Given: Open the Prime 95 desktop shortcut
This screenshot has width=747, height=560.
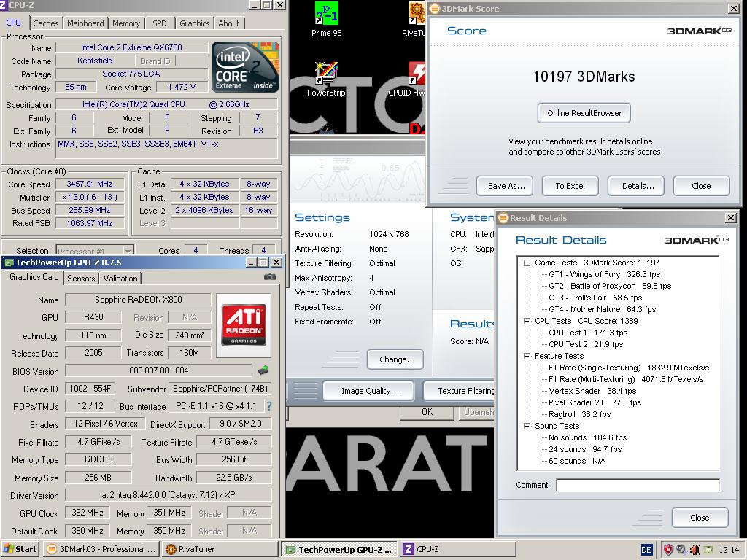Looking at the screenshot, I should (326, 19).
